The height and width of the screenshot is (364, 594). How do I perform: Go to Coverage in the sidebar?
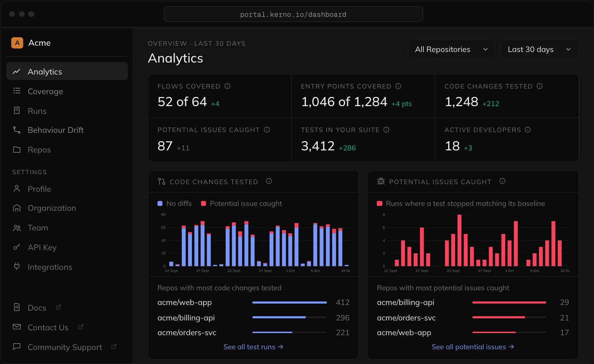click(67, 91)
